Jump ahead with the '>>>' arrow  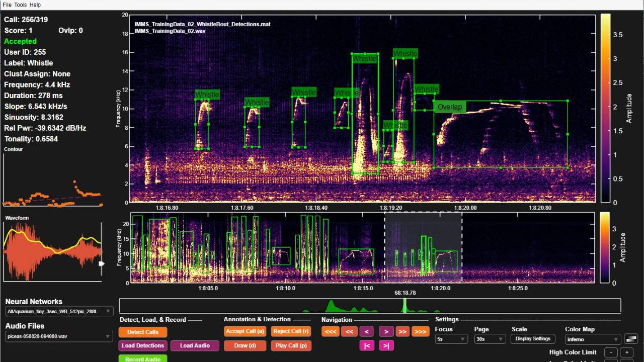point(420,331)
